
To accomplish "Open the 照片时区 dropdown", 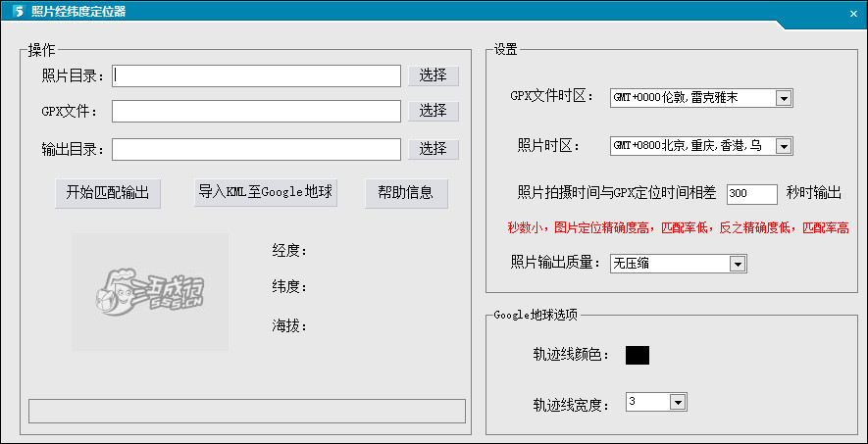I will pyautogui.click(x=701, y=146).
